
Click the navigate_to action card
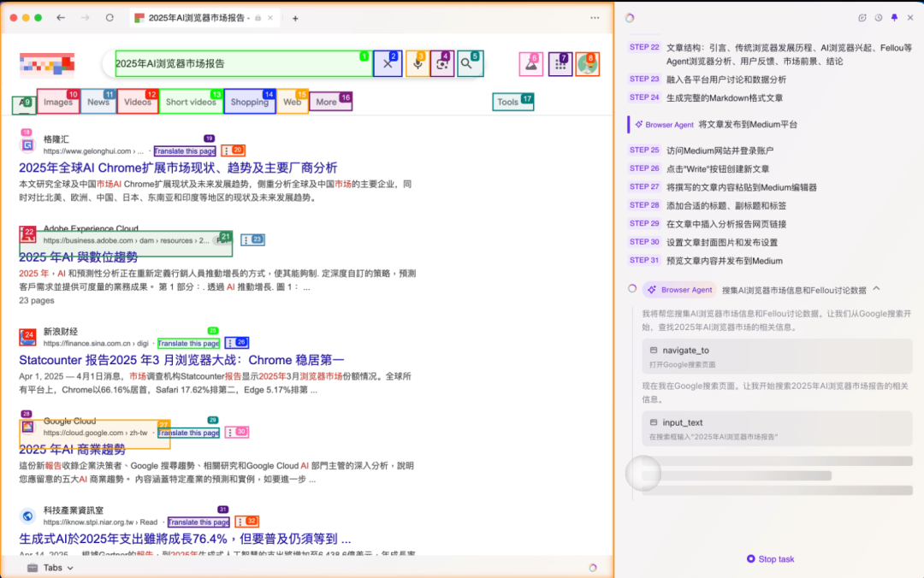tap(777, 357)
